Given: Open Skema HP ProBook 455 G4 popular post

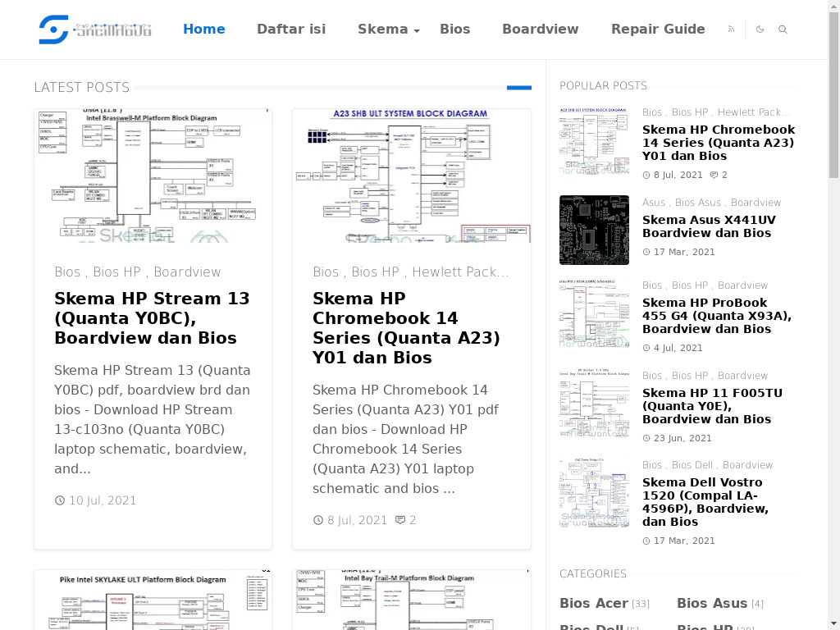Looking at the screenshot, I should pyautogui.click(x=717, y=316).
